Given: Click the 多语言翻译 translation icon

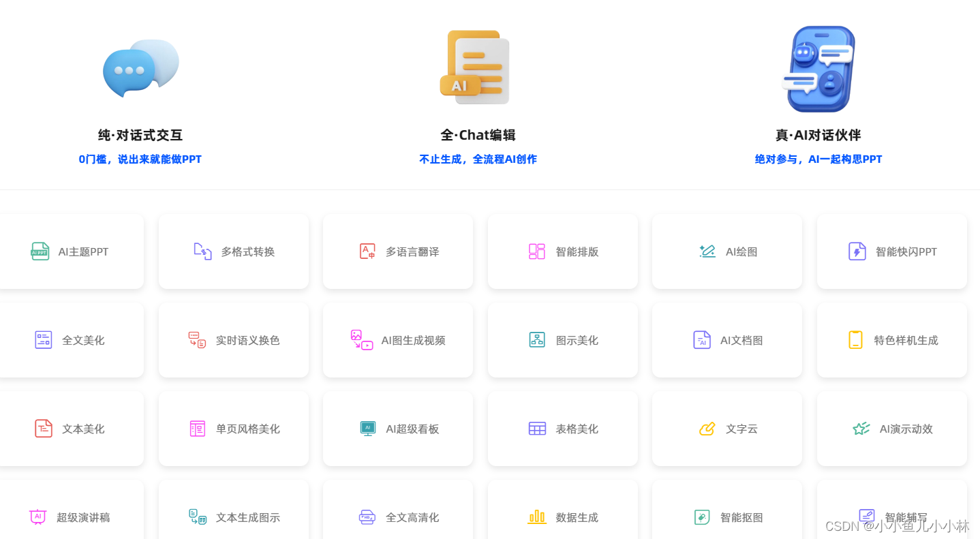Looking at the screenshot, I should point(367,251).
